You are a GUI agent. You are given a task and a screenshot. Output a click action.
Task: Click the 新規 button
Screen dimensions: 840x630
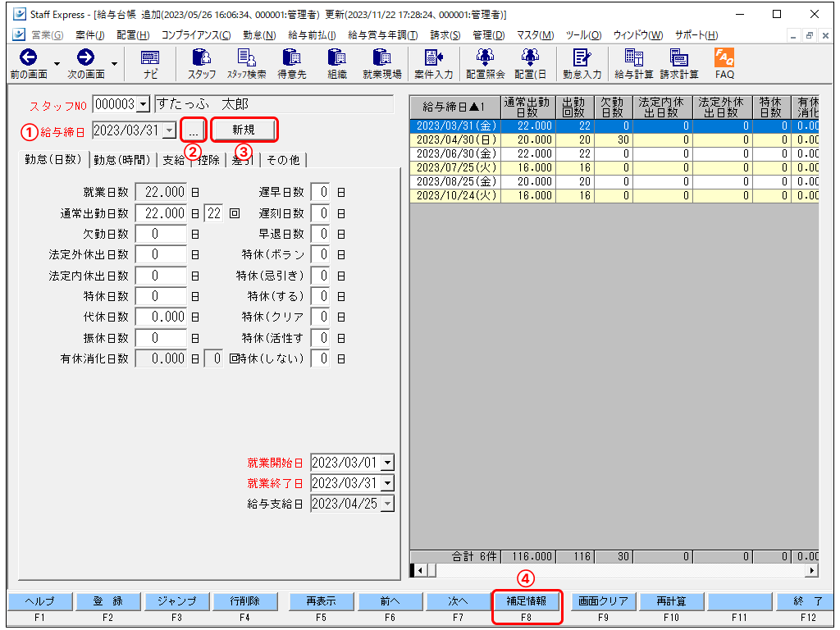click(244, 130)
